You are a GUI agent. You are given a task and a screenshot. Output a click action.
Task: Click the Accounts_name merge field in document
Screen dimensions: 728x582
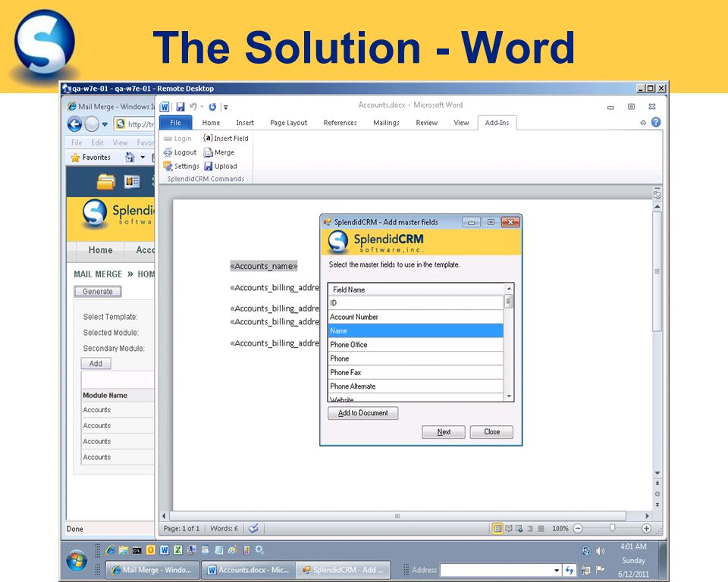(264, 266)
